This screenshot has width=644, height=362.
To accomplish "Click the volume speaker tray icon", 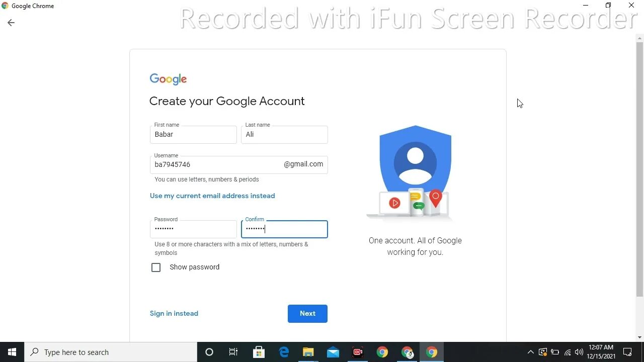I will (579, 352).
